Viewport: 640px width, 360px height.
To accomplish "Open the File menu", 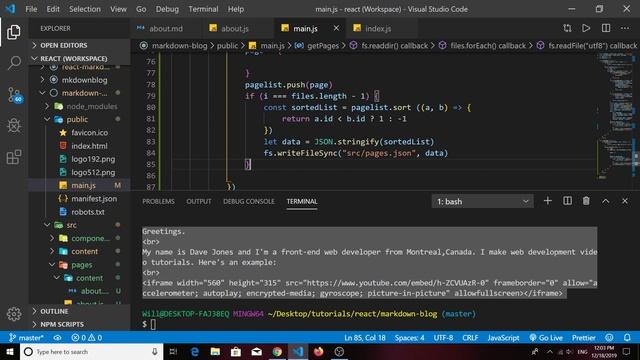I will coord(31,9).
